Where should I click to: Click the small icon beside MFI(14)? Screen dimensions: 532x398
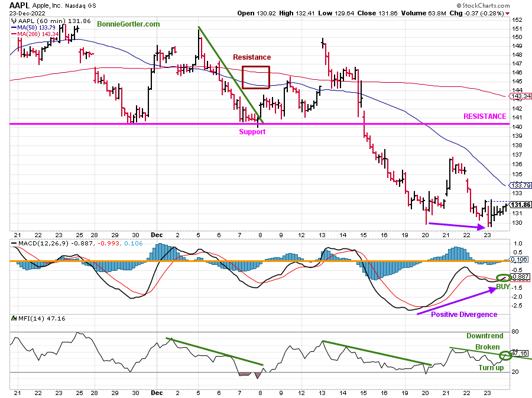pos(14,318)
